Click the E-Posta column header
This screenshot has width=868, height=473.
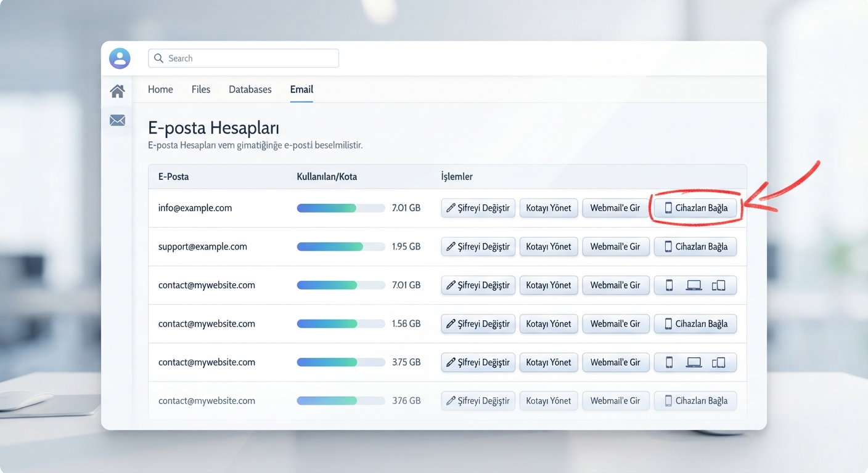point(173,177)
